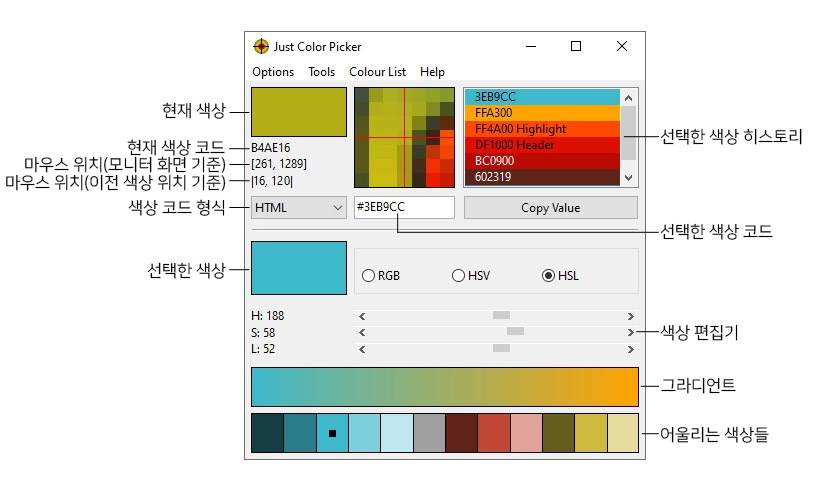Click the right arrow of the L slider
822x487 pixels.
(631, 349)
